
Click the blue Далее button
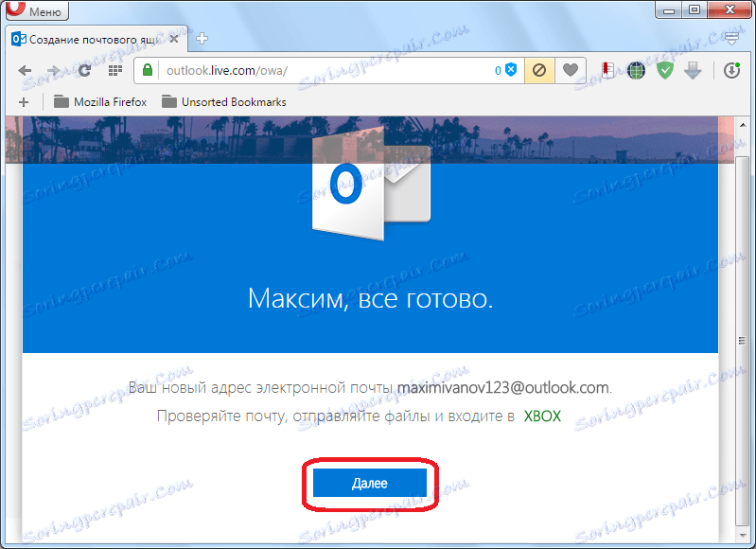point(370,483)
